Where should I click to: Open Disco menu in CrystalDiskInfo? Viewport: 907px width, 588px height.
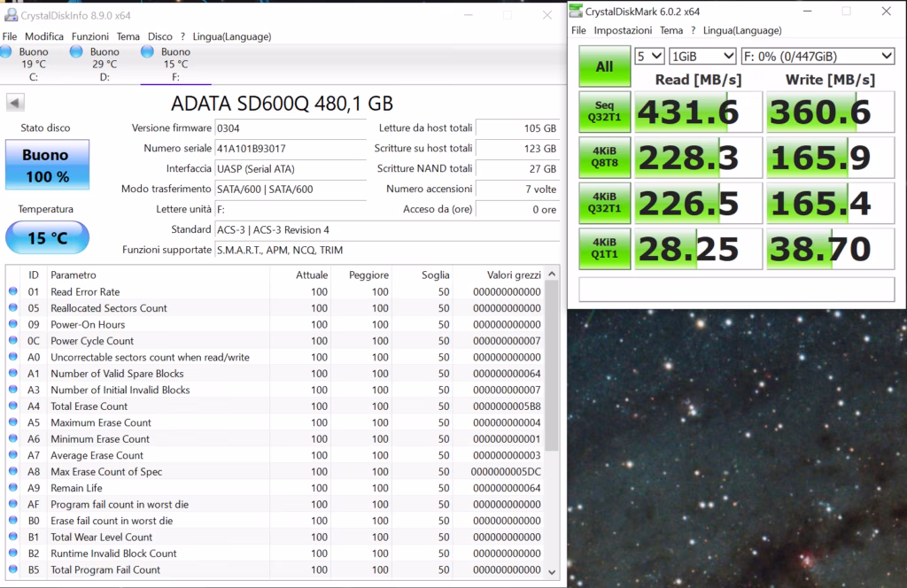click(x=159, y=36)
